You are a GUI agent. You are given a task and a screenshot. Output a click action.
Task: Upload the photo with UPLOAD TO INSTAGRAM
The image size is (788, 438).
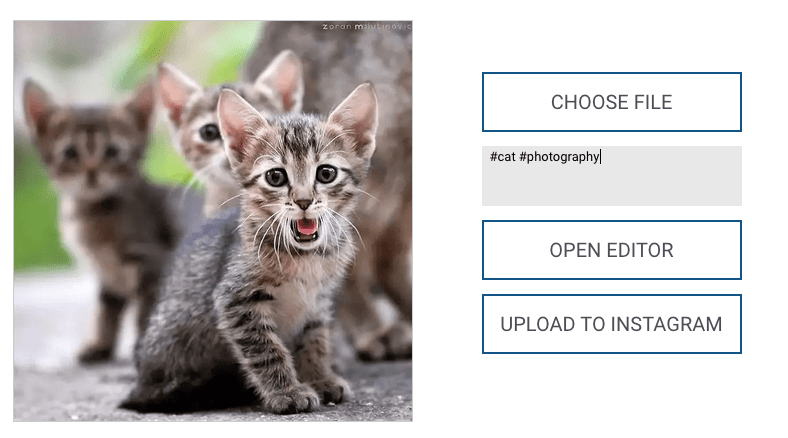pos(612,324)
